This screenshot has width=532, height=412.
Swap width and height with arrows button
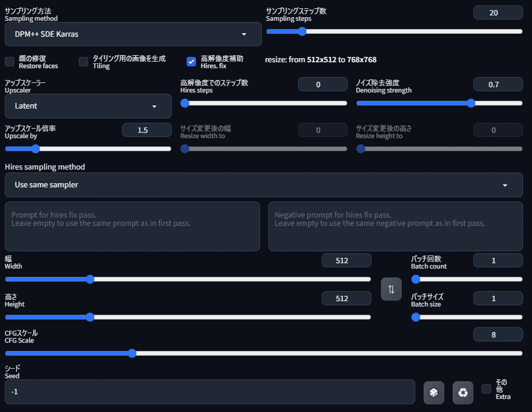point(391,289)
